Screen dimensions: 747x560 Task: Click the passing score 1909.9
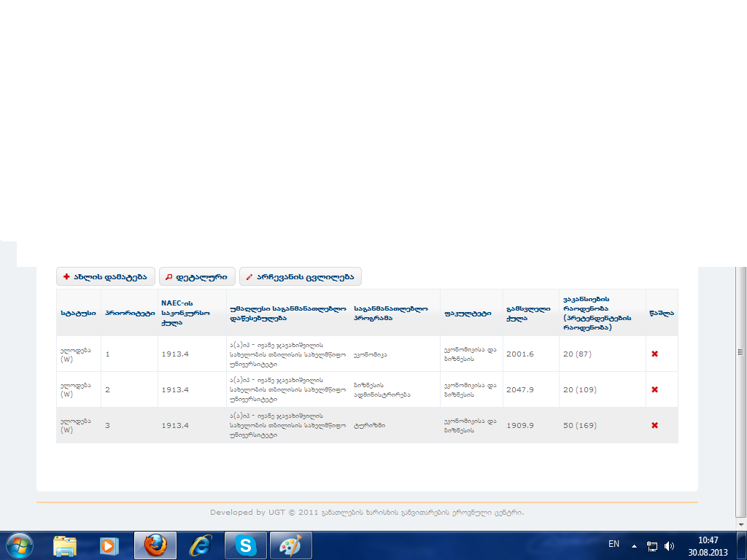coord(519,425)
